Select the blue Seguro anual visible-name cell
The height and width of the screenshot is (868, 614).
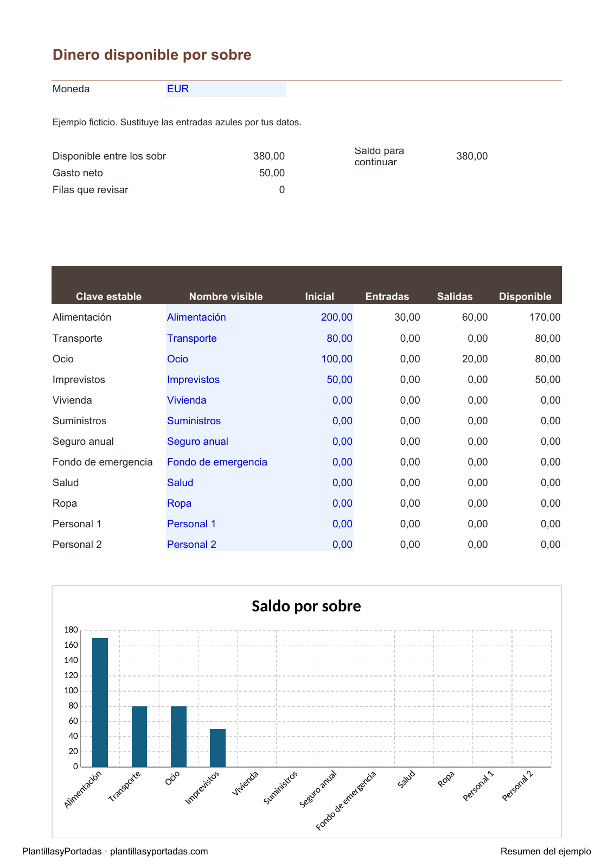click(x=226, y=442)
